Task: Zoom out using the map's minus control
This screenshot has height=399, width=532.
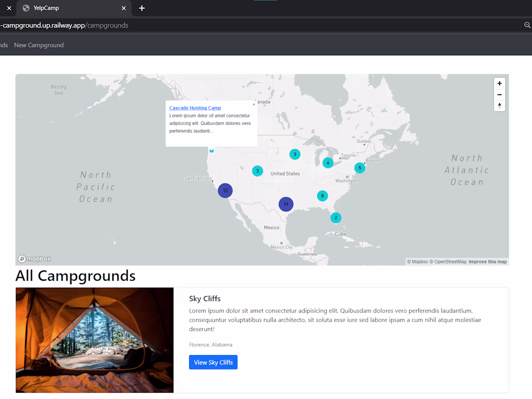Action: point(499,95)
